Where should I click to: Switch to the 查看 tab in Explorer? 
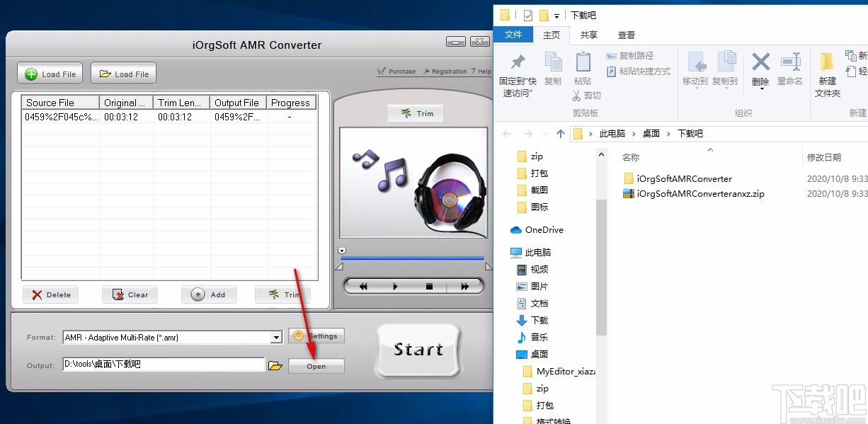627,35
